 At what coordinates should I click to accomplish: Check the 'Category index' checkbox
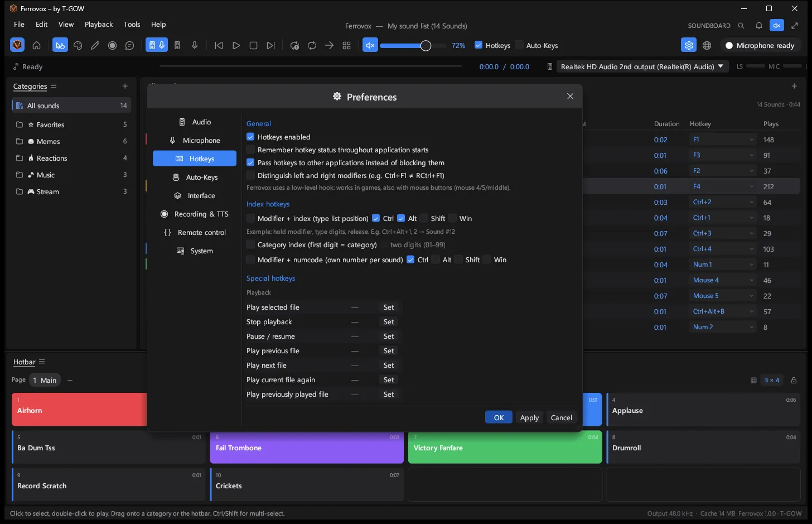tap(250, 244)
